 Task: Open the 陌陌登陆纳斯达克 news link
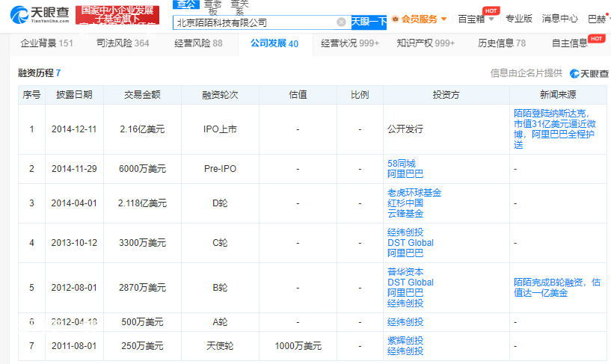pyautogui.click(x=554, y=129)
